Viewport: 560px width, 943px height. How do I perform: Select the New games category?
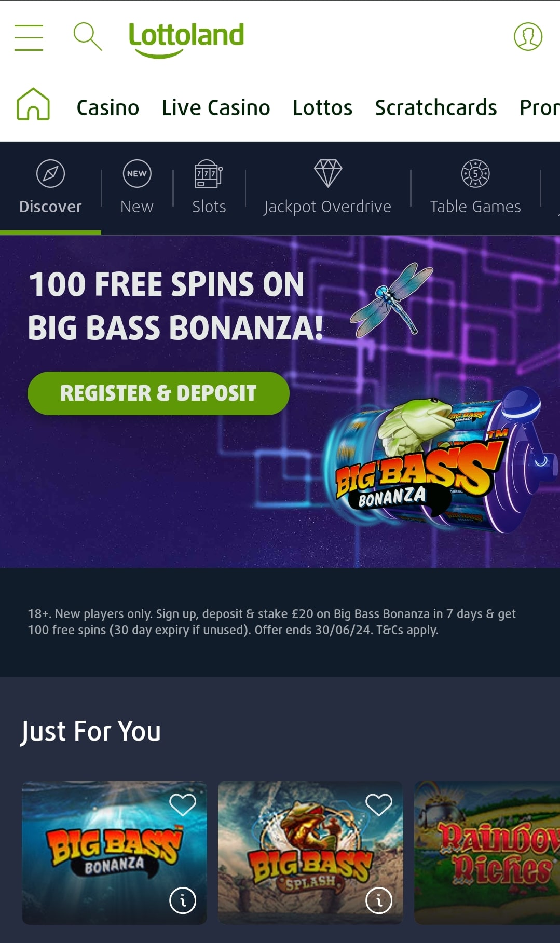click(137, 188)
